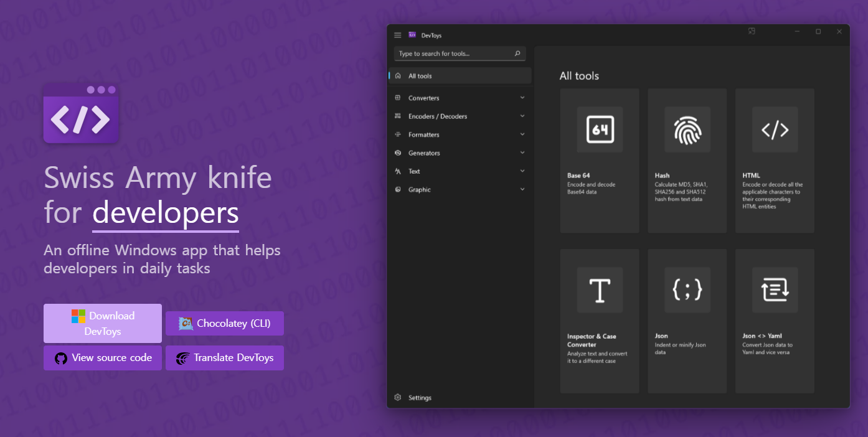Click the HTML card title text
The image size is (868, 437).
point(751,176)
